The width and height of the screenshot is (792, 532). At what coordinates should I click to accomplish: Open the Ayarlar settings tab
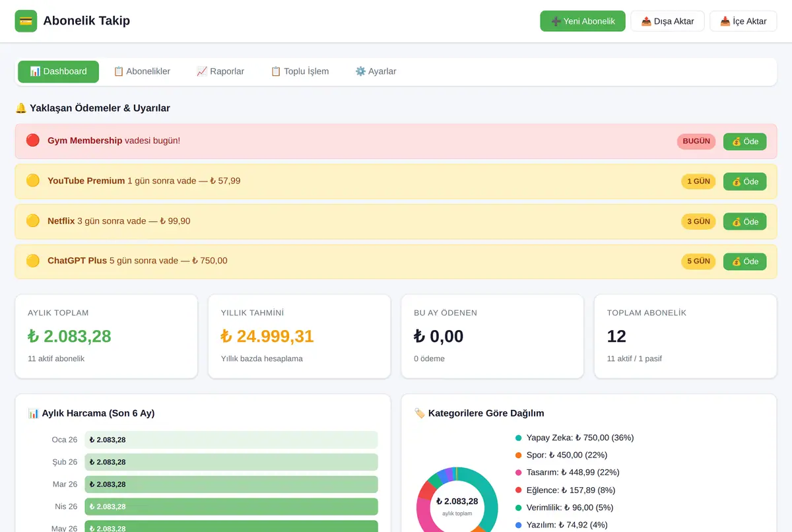pos(376,71)
